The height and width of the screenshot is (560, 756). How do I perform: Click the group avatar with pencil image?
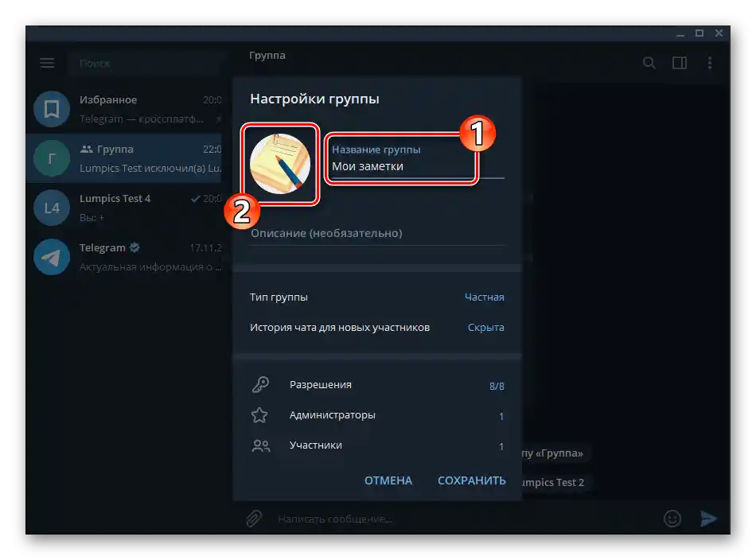(280, 163)
